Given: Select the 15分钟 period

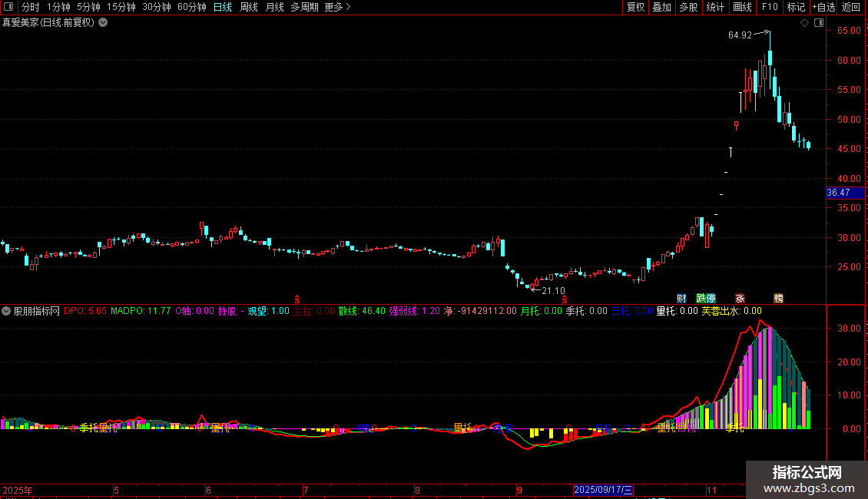Looking at the screenshot, I should coord(121,7).
